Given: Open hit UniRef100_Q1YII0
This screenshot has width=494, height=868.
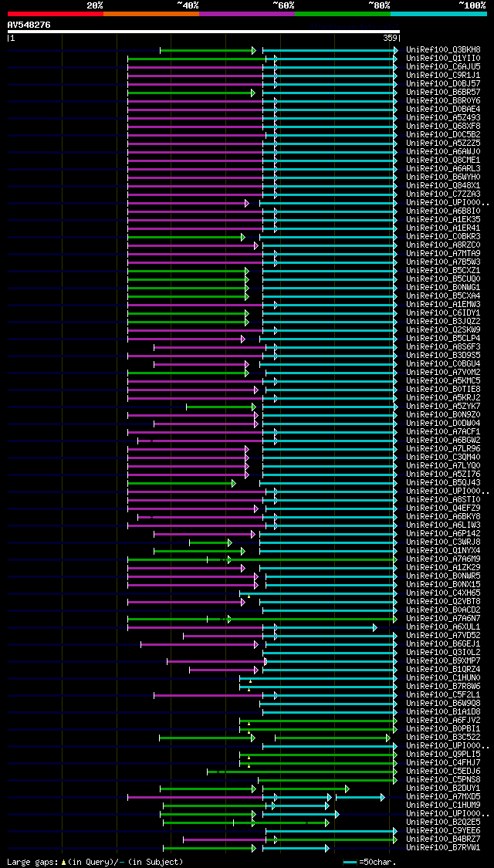Looking at the screenshot, I should coord(443,58).
